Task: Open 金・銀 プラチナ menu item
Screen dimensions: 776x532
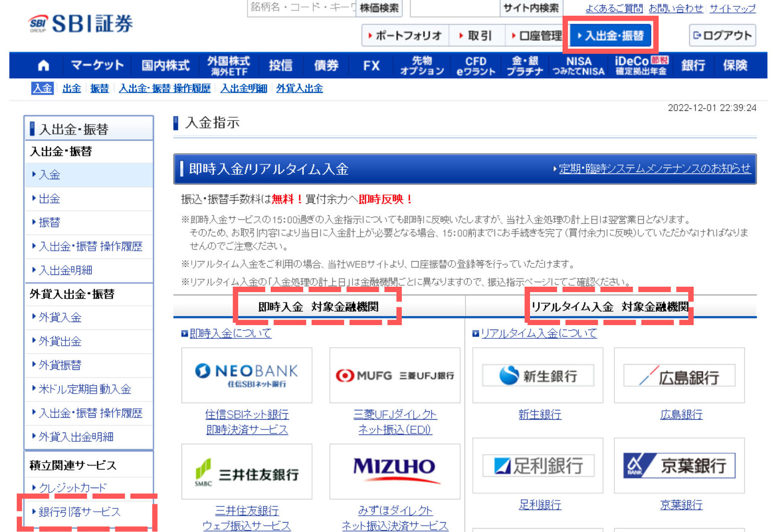Action: [525, 65]
